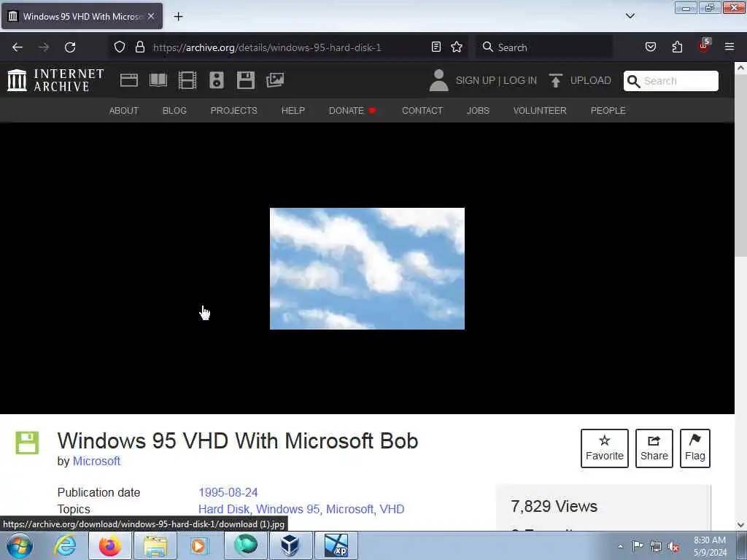
Task: Open the ABOUT menu item
Action: click(124, 111)
